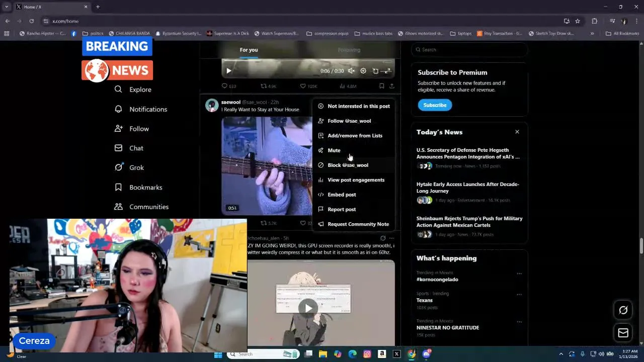Open the politics bookmarks folder
This screenshot has width=644, height=362.
click(93, 34)
